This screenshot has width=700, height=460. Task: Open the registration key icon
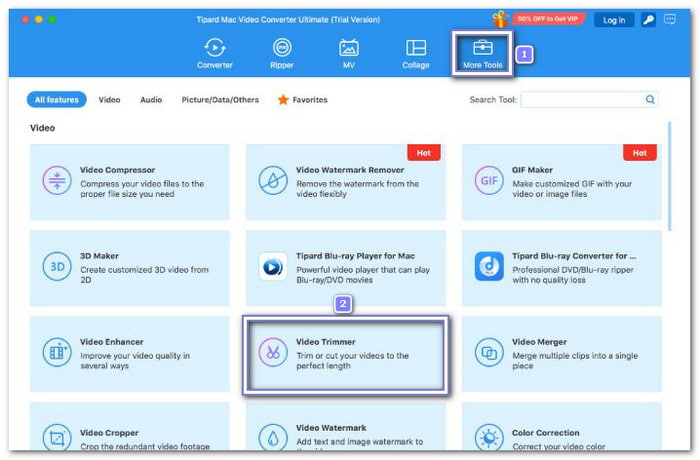click(648, 20)
